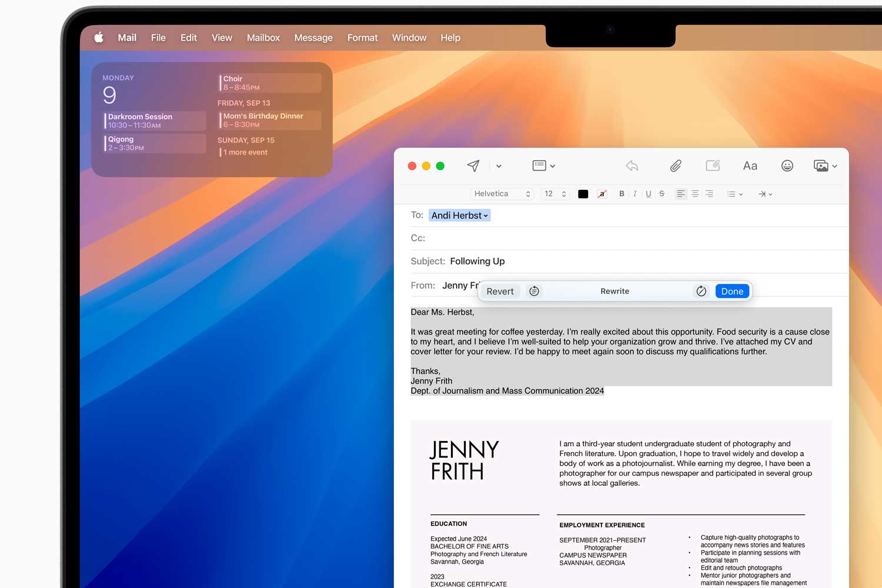Click the Done button to accept rewrite
Image resolution: width=882 pixels, height=588 pixels.
pos(732,290)
